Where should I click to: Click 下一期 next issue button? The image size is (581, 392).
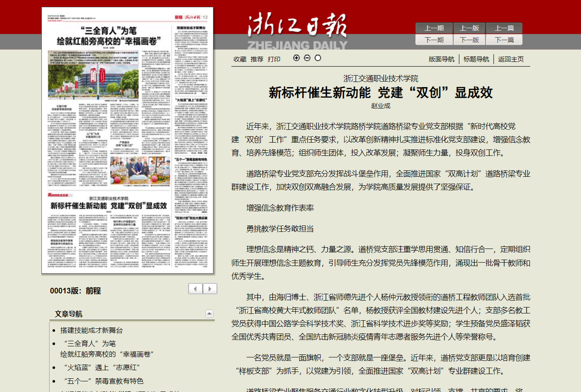pos(434,40)
